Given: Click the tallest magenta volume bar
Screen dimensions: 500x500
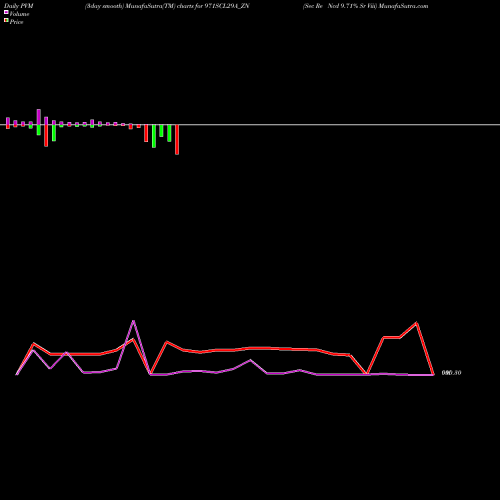Looking at the screenshot, I should click(39, 117).
